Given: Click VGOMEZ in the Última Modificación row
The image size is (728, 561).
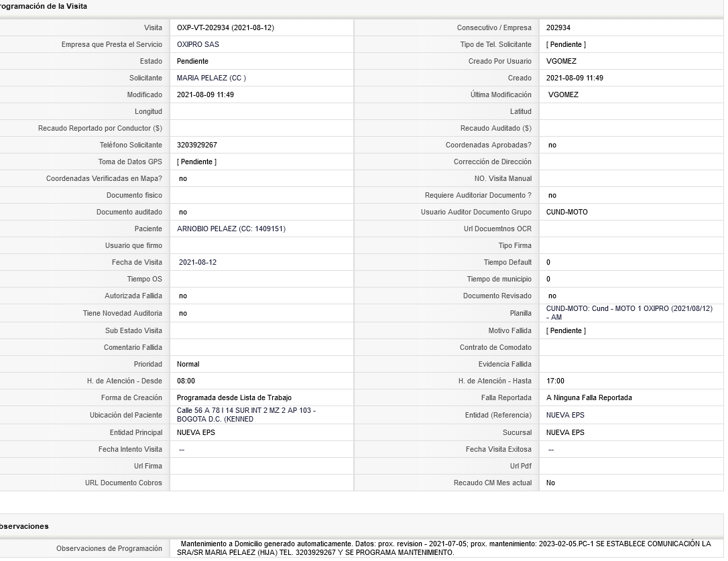Looking at the screenshot, I should tap(563, 95).
